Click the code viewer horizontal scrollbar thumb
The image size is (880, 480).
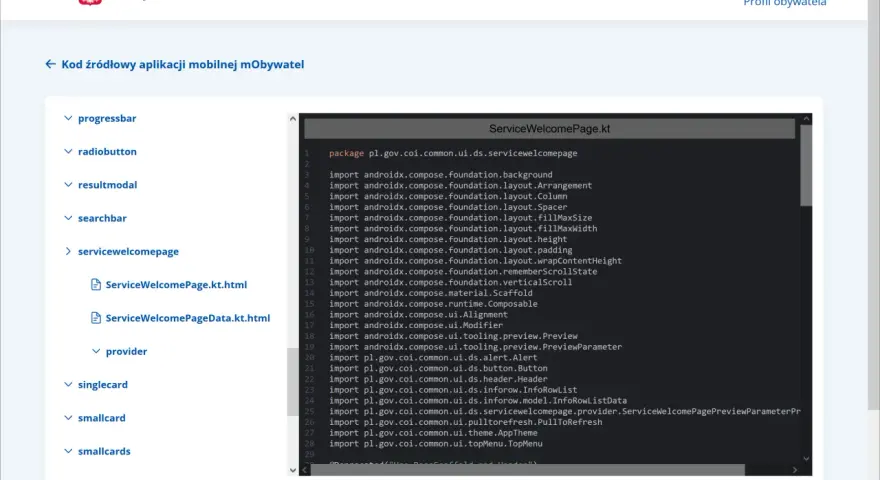(528, 470)
